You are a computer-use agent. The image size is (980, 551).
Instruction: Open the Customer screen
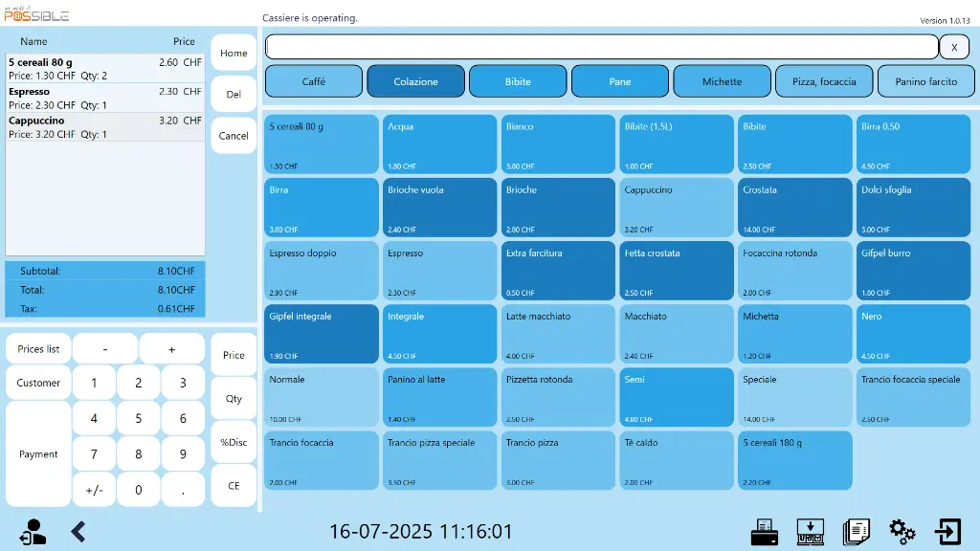[37, 383]
